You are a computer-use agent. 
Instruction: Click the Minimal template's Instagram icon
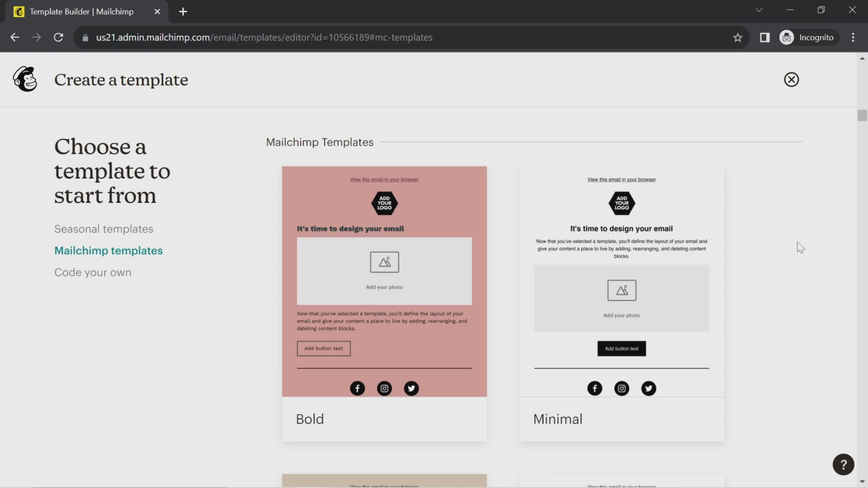click(621, 388)
